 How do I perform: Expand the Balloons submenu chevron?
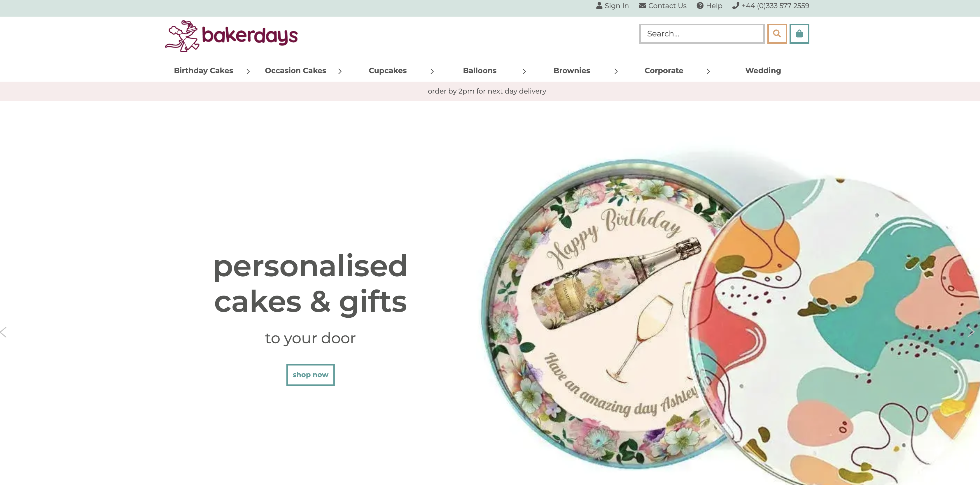pos(524,71)
